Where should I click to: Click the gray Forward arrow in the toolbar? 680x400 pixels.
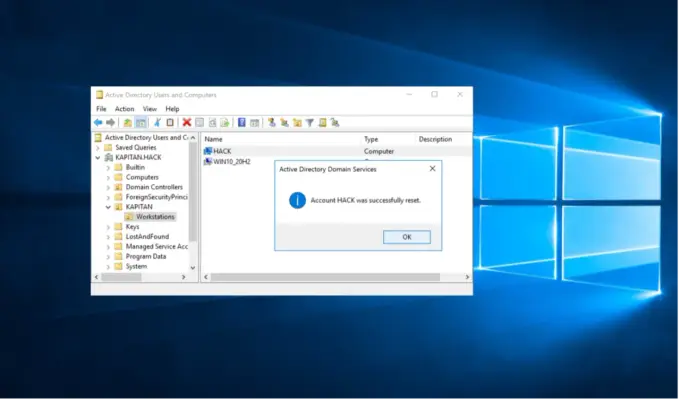111,123
